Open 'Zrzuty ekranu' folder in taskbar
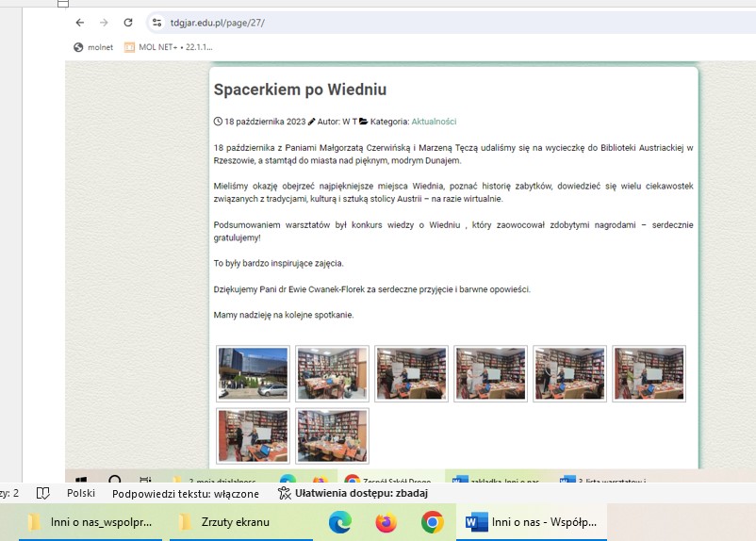 pos(226,522)
